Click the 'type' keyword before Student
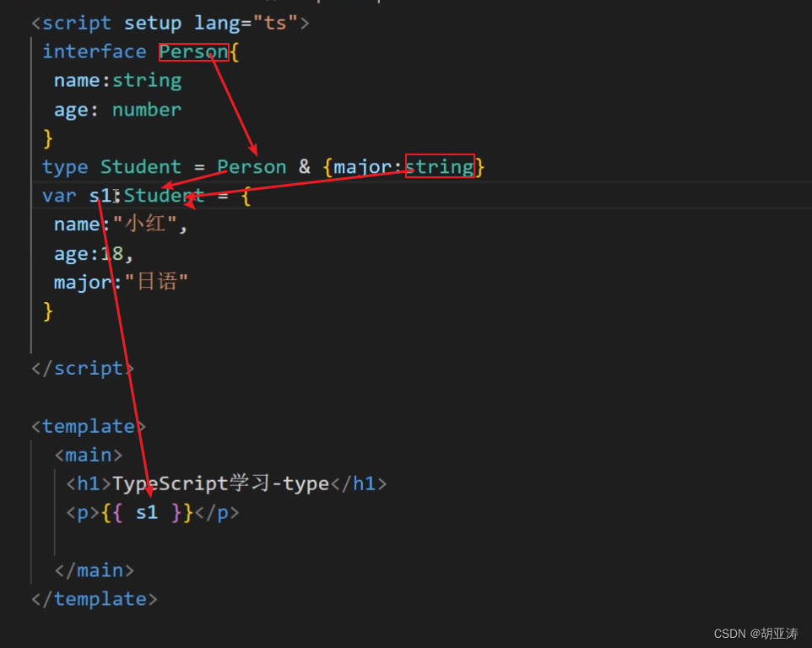 65,168
